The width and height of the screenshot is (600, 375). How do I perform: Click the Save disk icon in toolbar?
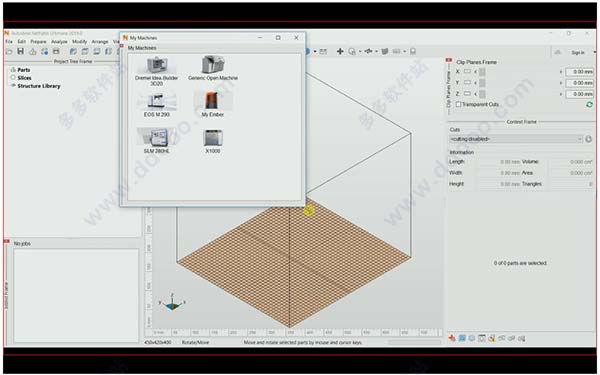[x=21, y=51]
